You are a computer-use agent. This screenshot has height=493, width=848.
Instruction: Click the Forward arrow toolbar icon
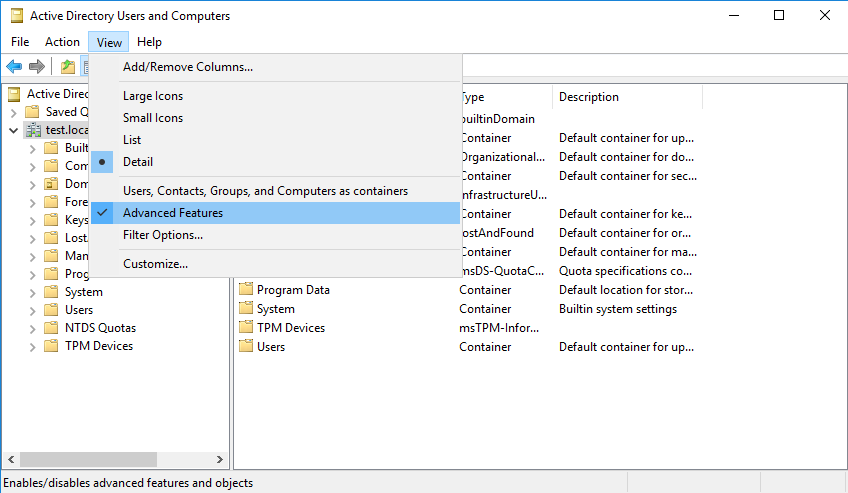[x=37, y=67]
